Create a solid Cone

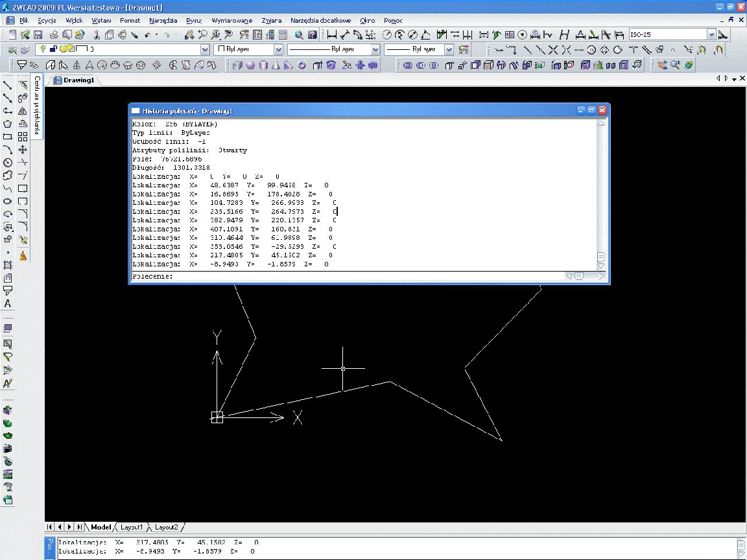[276, 65]
